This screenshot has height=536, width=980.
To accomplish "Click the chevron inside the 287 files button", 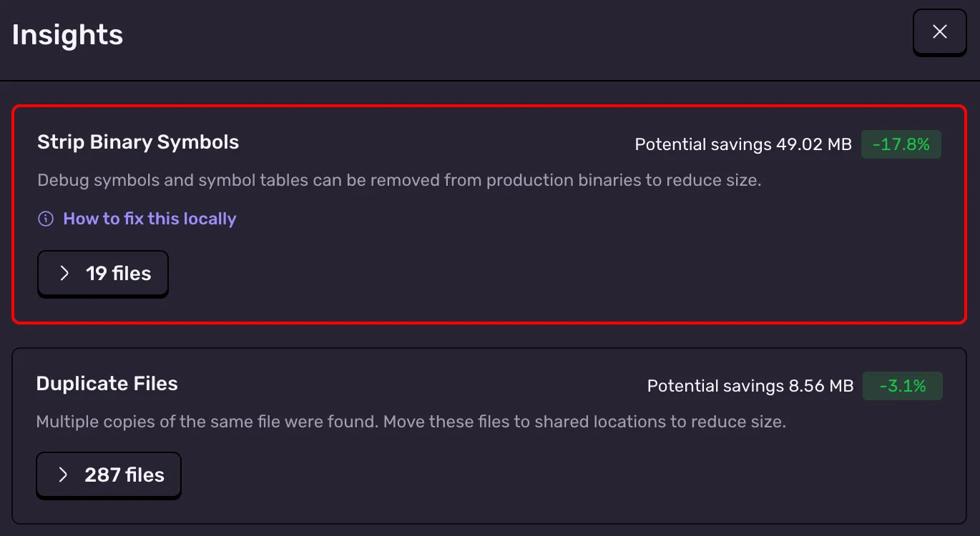I will (64, 475).
